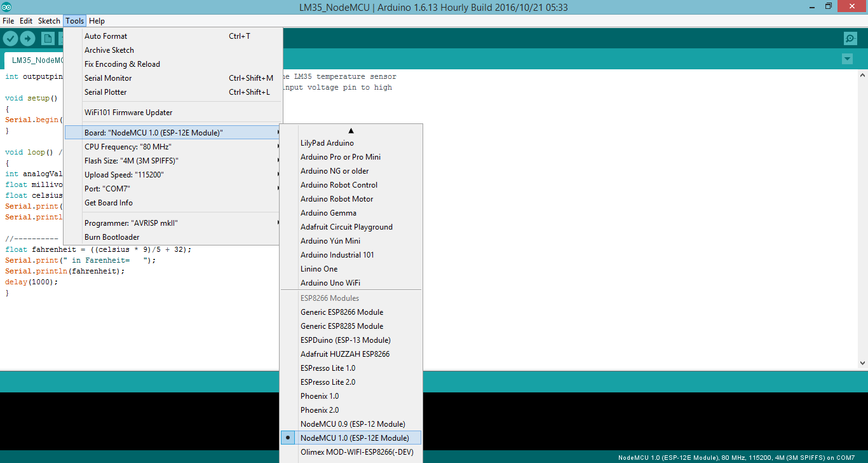
Task: Expand Programmer "AVRISP mkII" submenu
Action: point(173,223)
